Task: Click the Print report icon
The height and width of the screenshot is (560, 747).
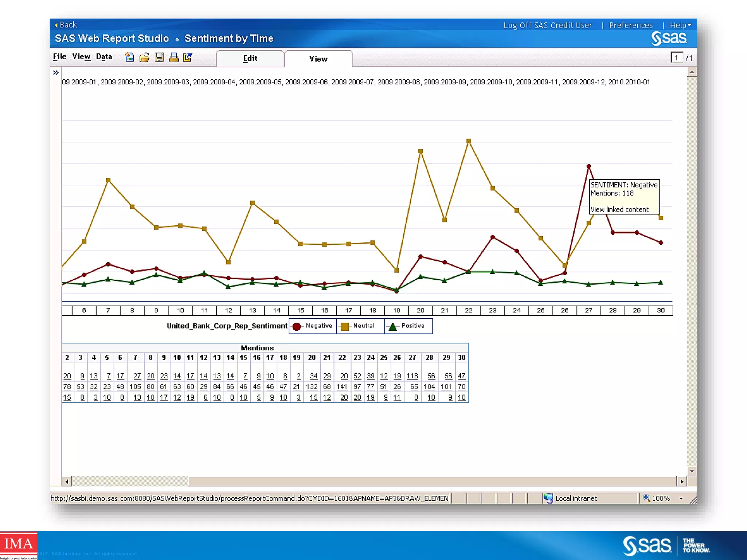Action: coord(174,57)
